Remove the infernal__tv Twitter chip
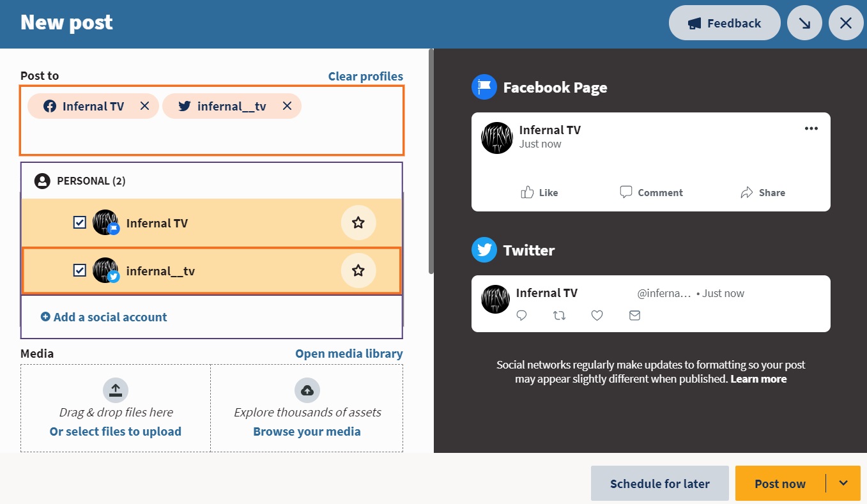Screen dimensions: 867x504 288,106
